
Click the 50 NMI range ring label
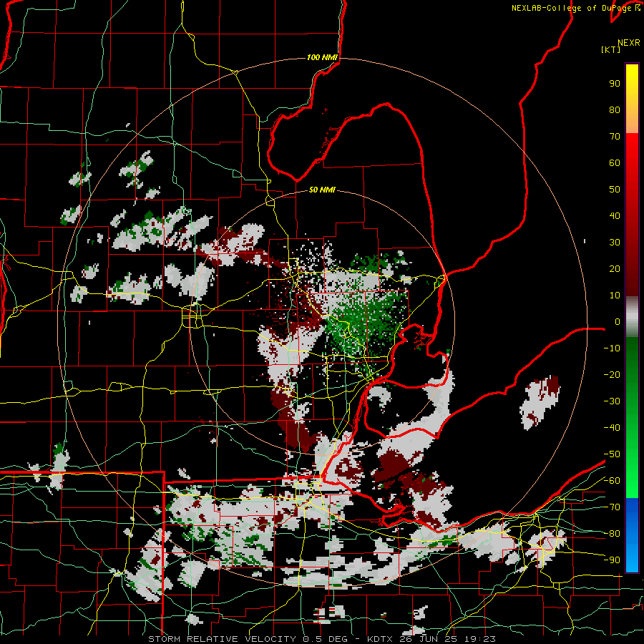(322, 190)
